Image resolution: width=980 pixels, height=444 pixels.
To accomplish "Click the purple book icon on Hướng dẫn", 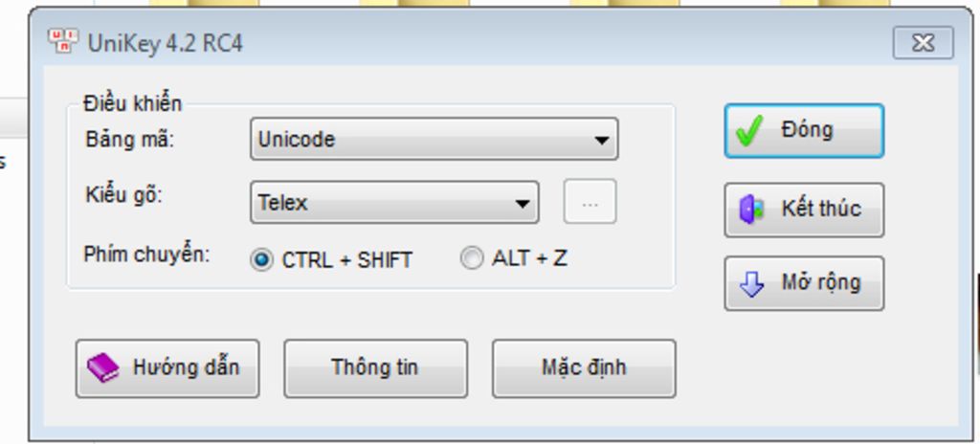I will 103,367.
